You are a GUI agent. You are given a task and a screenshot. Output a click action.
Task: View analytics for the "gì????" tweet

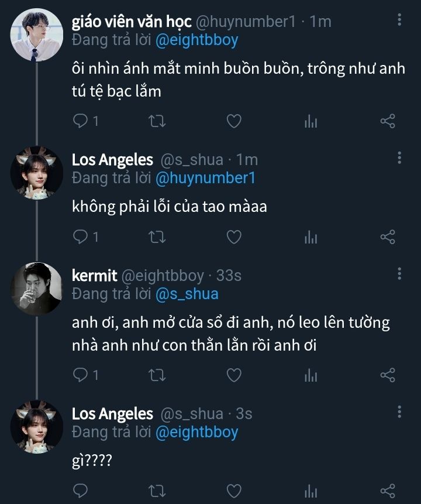[x=310, y=489]
